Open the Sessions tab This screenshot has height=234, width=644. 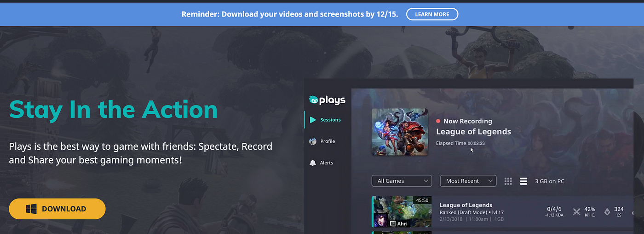point(325,120)
